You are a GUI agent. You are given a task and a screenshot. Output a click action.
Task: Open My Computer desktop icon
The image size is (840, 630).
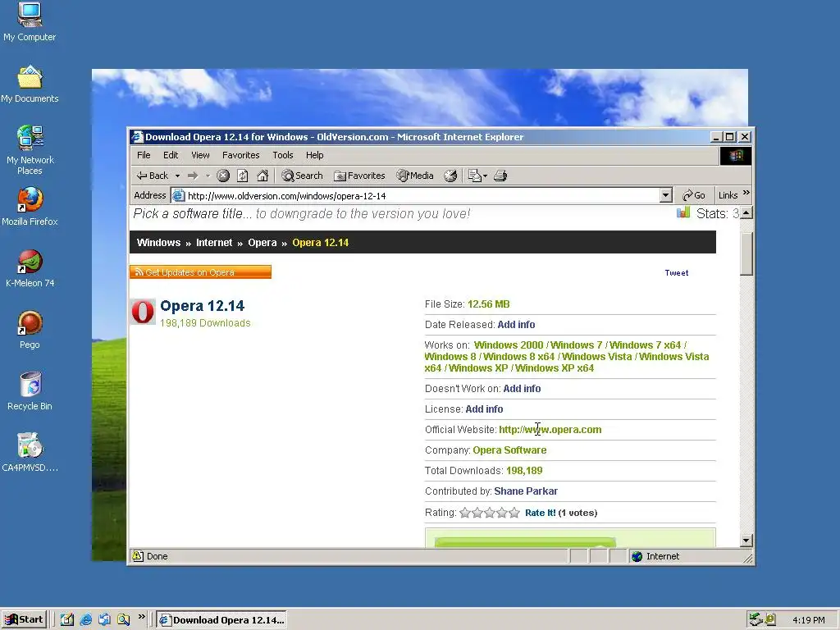[30, 22]
